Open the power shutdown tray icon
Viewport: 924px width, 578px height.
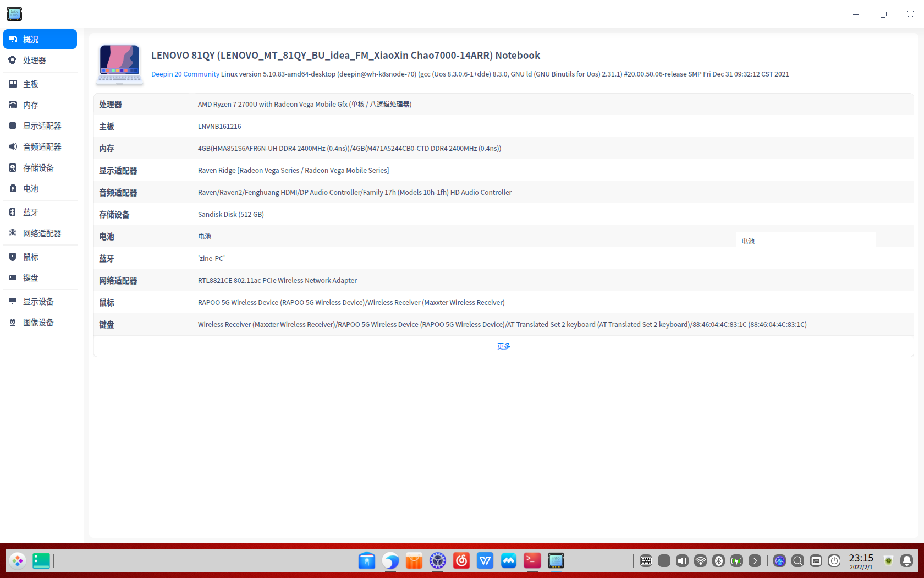(x=834, y=561)
